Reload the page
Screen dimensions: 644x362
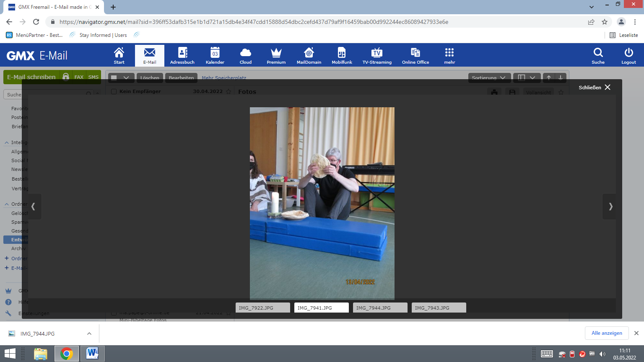[x=36, y=22]
